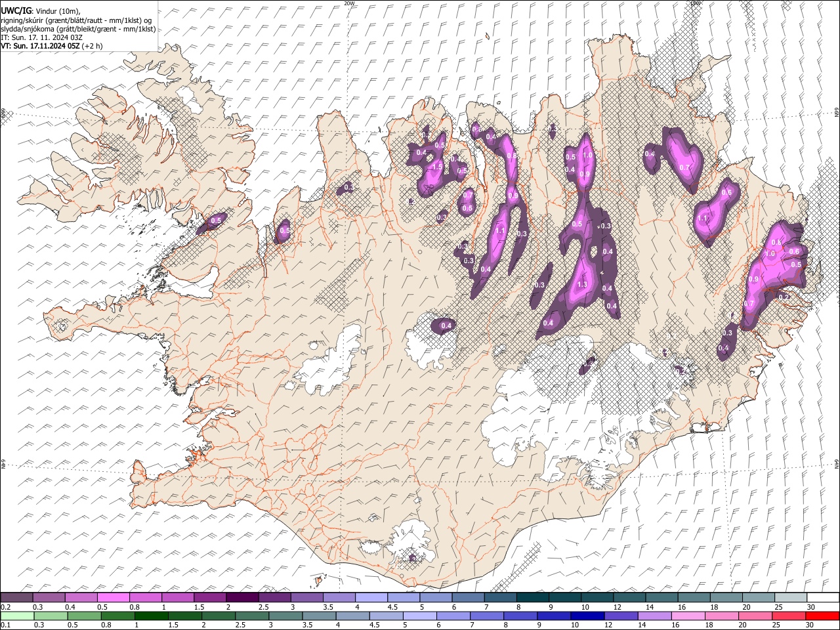This screenshot has width=840, height=630.
Task: Click the 'IT: Sun. 17. 11. 2024 03Z' line
Action: tap(41, 37)
